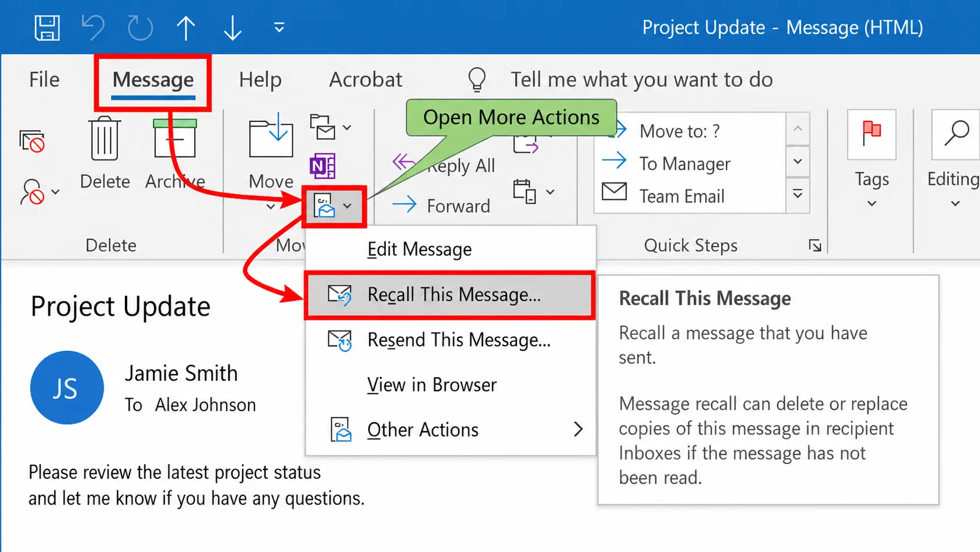Select View in Browser

coord(450,385)
